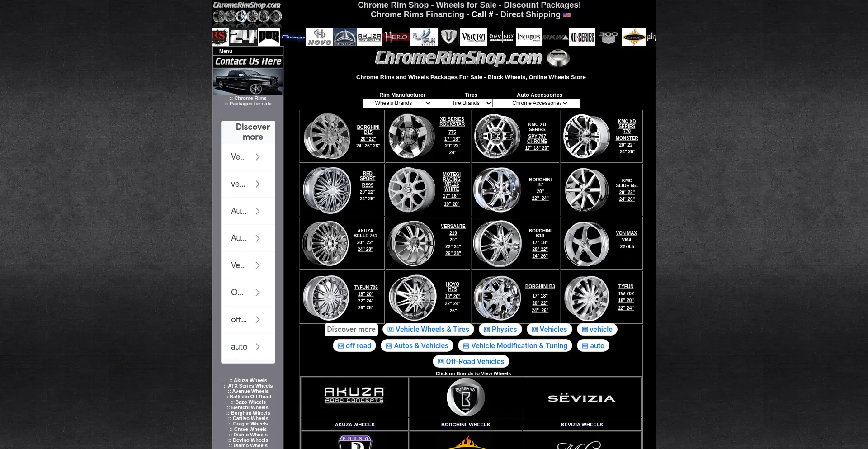
Task: Open the Hero wheels logo
Action: tap(396, 37)
